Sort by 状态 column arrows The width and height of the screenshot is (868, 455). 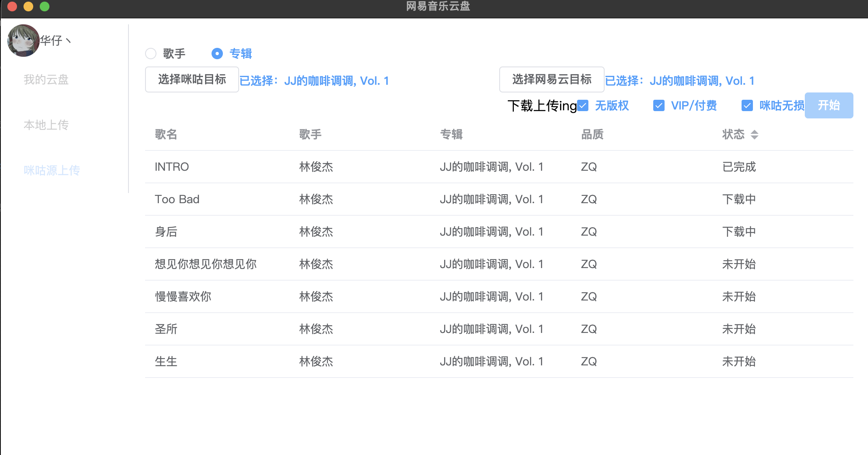pos(754,134)
